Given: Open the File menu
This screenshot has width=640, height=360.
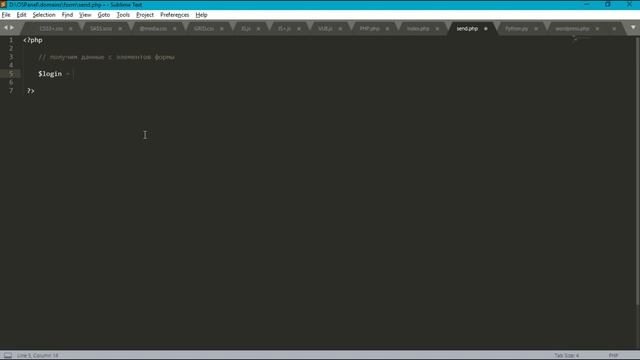Looking at the screenshot, I should click(x=6, y=15).
